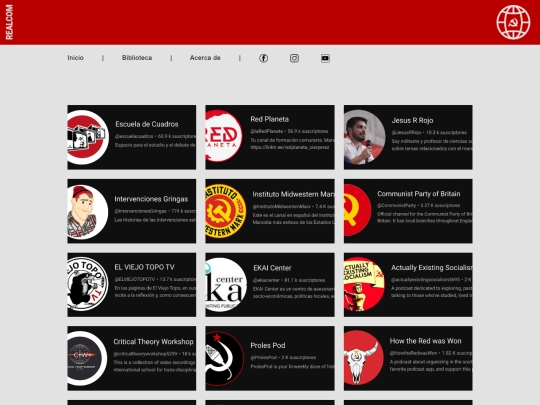Open the EL VIEJO TOPO TV title
The width and height of the screenshot is (540, 405).
coord(144,267)
